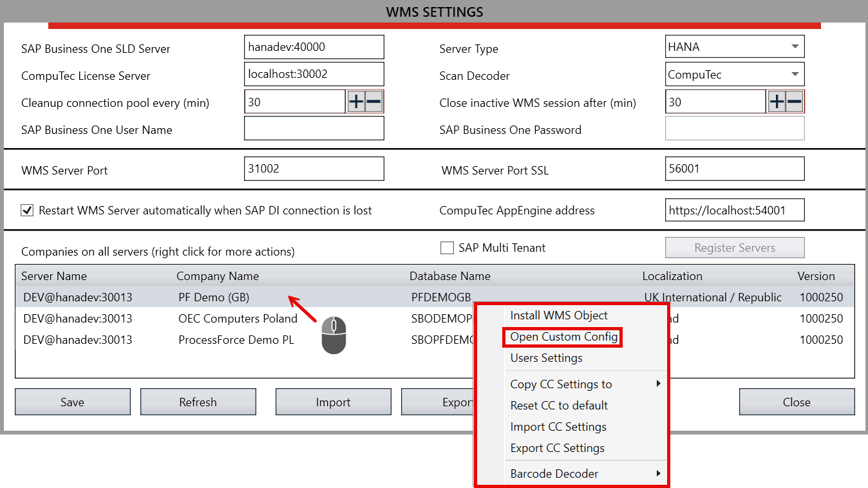Click the Import button

333,402
